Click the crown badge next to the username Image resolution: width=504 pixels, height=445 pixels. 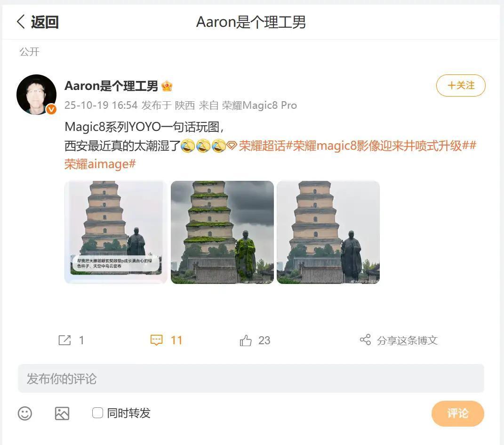click(x=167, y=86)
